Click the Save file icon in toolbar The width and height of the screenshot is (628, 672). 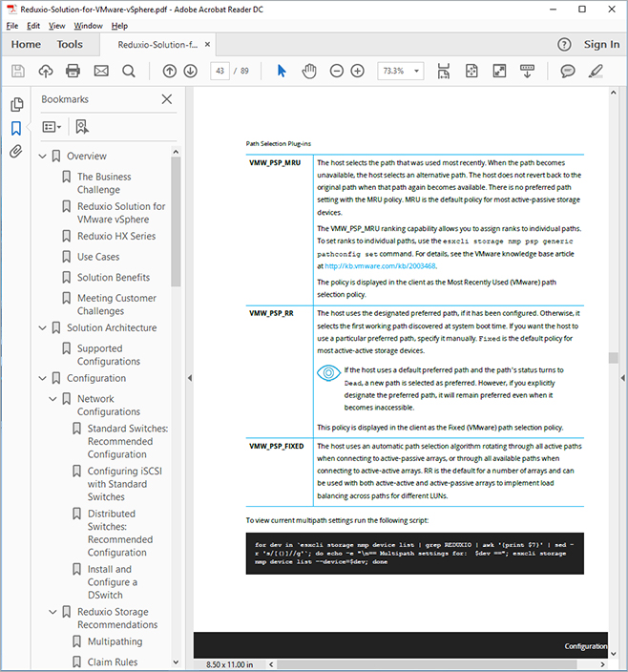click(17, 71)
